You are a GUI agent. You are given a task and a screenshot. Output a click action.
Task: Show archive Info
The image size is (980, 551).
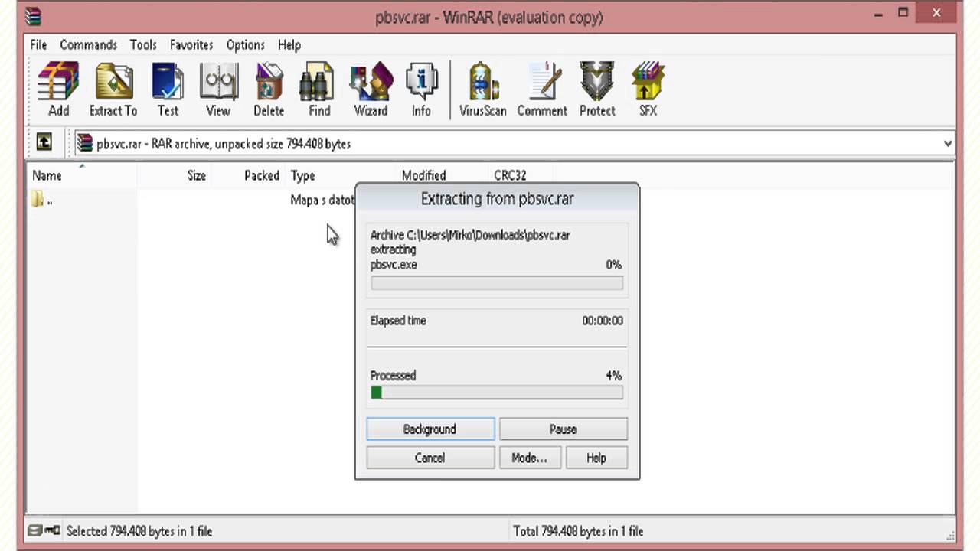click(x=421, y=90)
